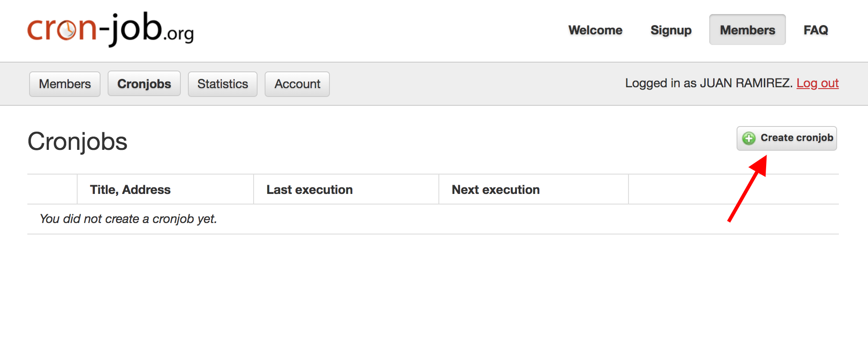Open the Statistics tab
The width and height of the screenshot is (868, 357).
[x=223, y=84]
